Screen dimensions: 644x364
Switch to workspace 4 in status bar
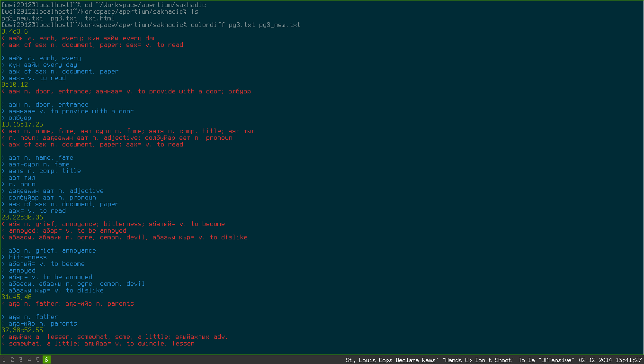click(x=29, y=360)
